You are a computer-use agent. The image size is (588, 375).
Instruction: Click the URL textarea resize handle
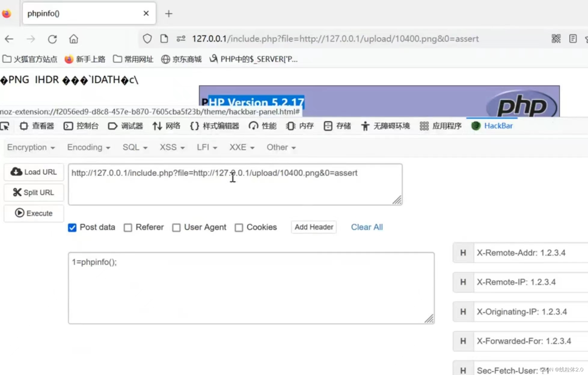point(397,200)
